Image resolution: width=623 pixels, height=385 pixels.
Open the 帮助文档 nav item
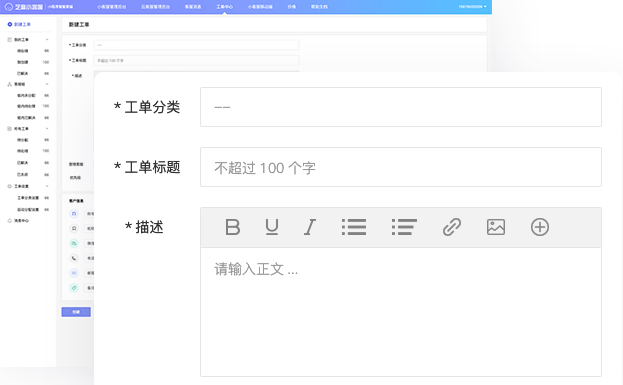pyautogui.click(x=319, y=7)
